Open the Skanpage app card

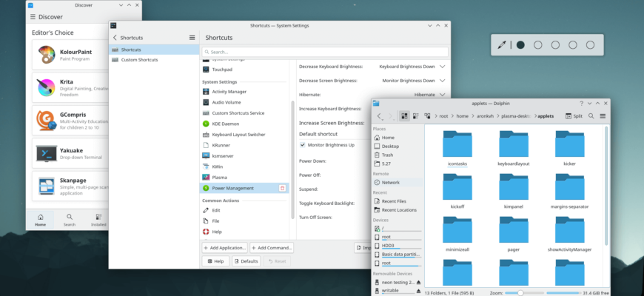[70, 186]
